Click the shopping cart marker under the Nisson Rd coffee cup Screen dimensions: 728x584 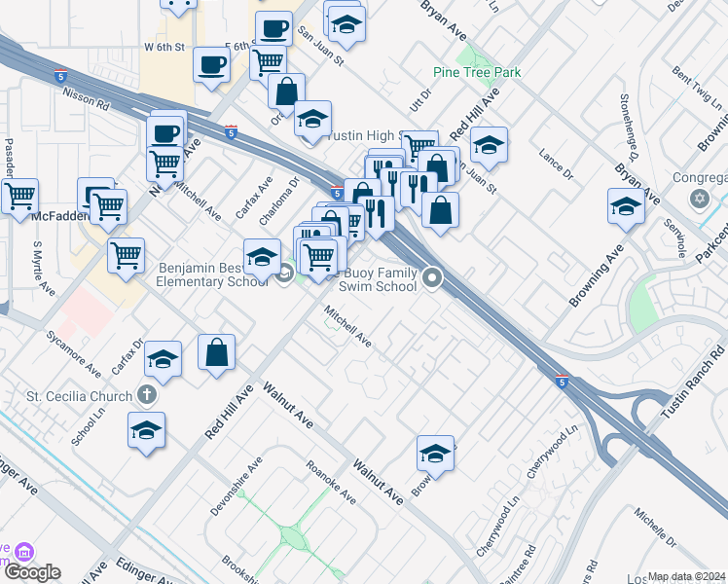tap(164, 167)
